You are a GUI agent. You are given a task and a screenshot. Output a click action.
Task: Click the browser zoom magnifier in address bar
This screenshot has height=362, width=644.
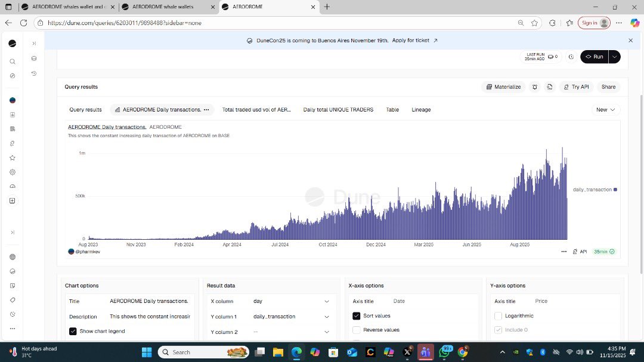(x=521, y=23)
